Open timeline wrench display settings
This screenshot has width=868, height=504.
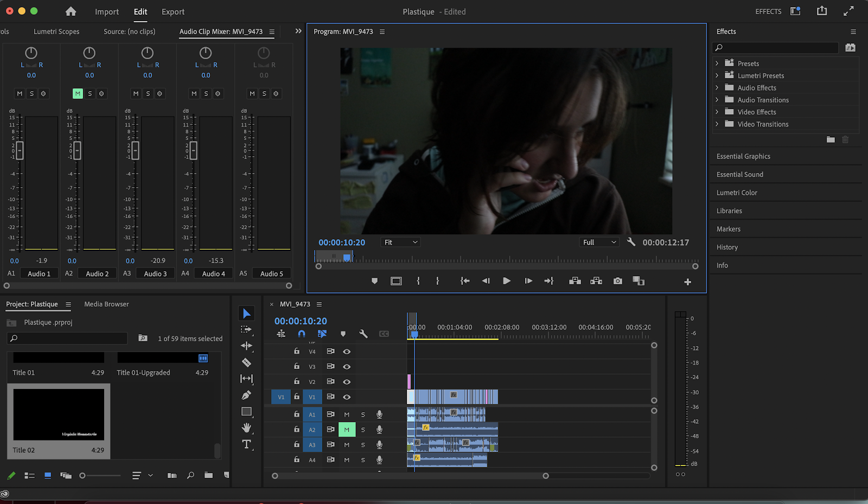tap(363, 334)
